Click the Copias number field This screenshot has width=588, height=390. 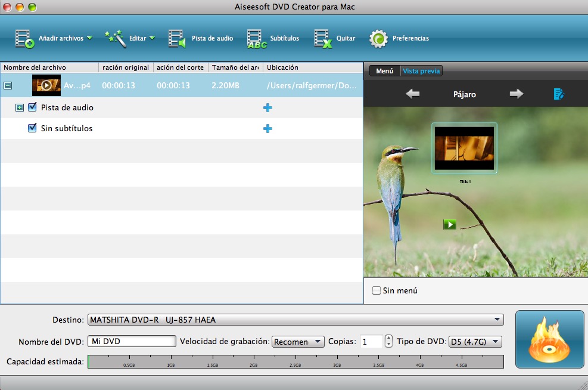tap(371, 342)
